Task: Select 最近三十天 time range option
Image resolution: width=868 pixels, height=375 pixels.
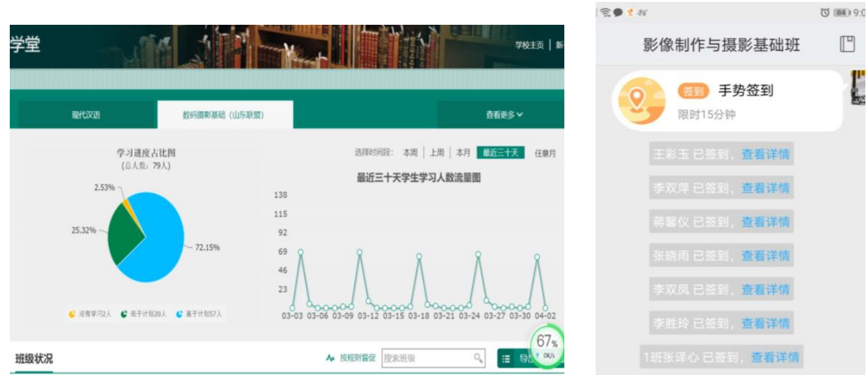Action: [500, 152]
